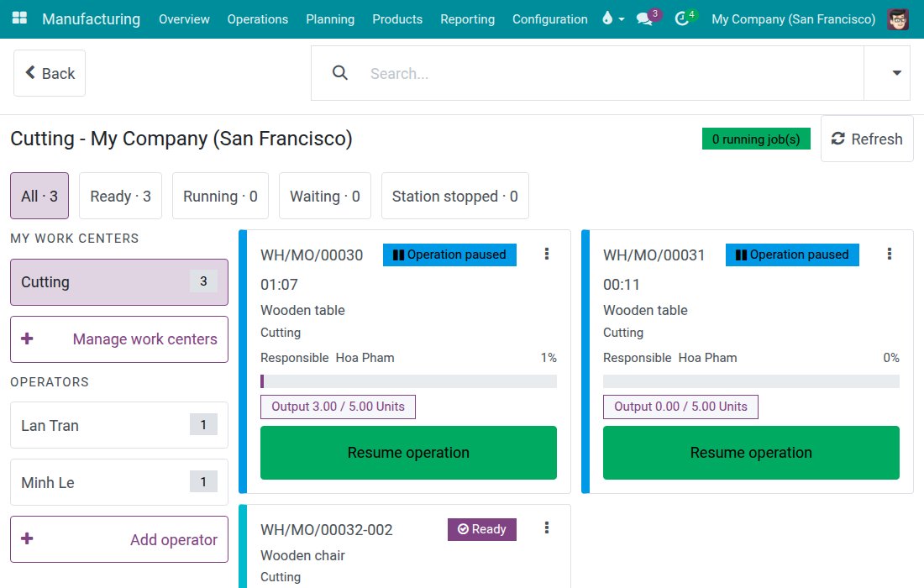Open the Products menu
Screen dimensions: 924x588
[397, 18]
